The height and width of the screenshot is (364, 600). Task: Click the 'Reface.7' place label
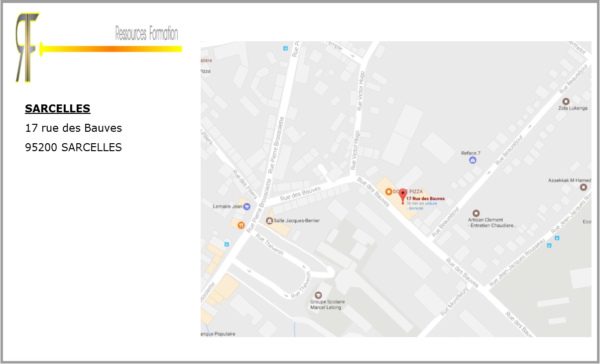point(471,153)
